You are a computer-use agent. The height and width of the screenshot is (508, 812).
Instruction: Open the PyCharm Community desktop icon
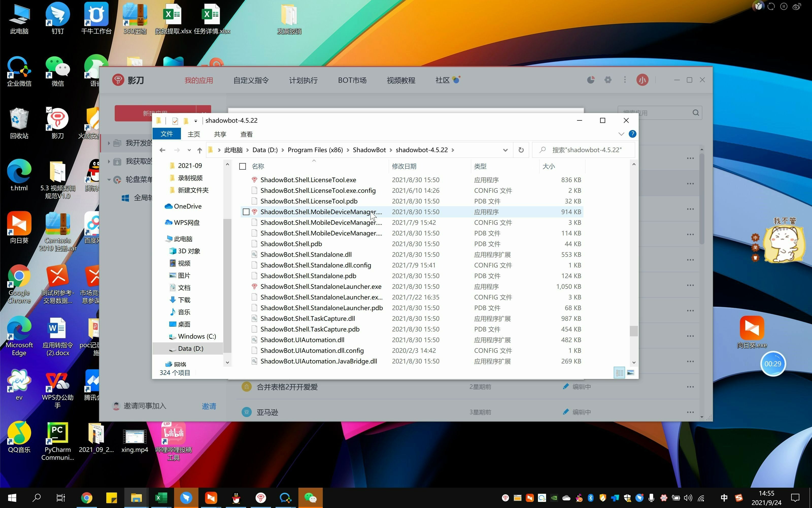click(57, 441)
